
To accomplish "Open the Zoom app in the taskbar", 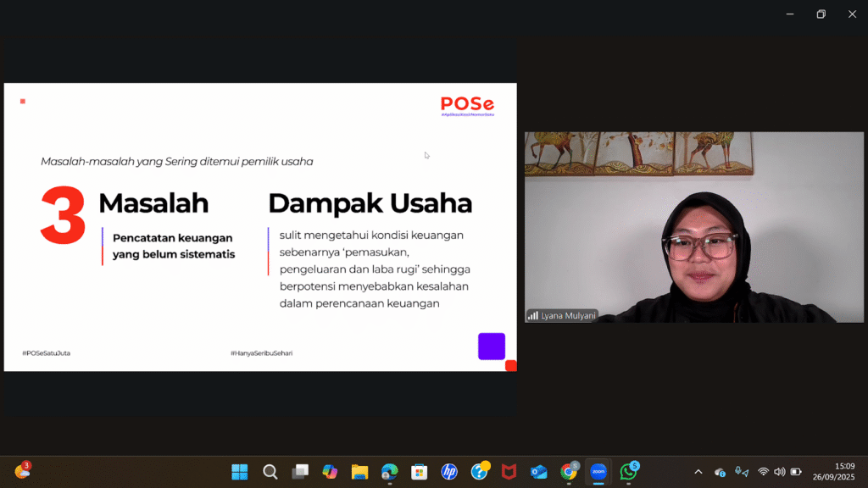I will point(598,472).
